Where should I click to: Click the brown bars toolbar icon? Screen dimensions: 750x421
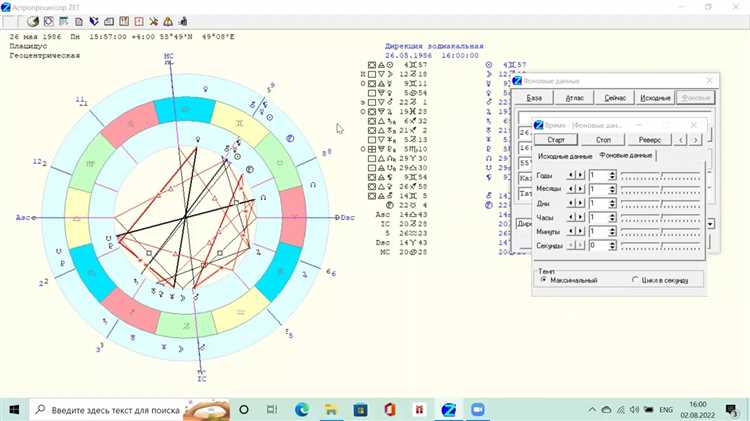click(x=124, y=22)
